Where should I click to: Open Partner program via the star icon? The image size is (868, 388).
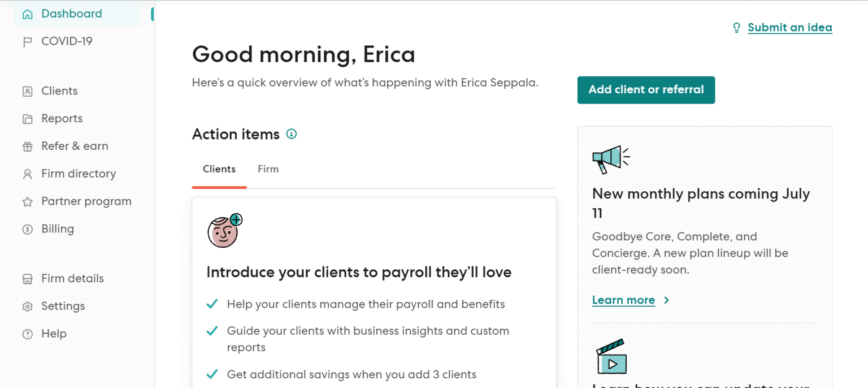coord(27,201)
